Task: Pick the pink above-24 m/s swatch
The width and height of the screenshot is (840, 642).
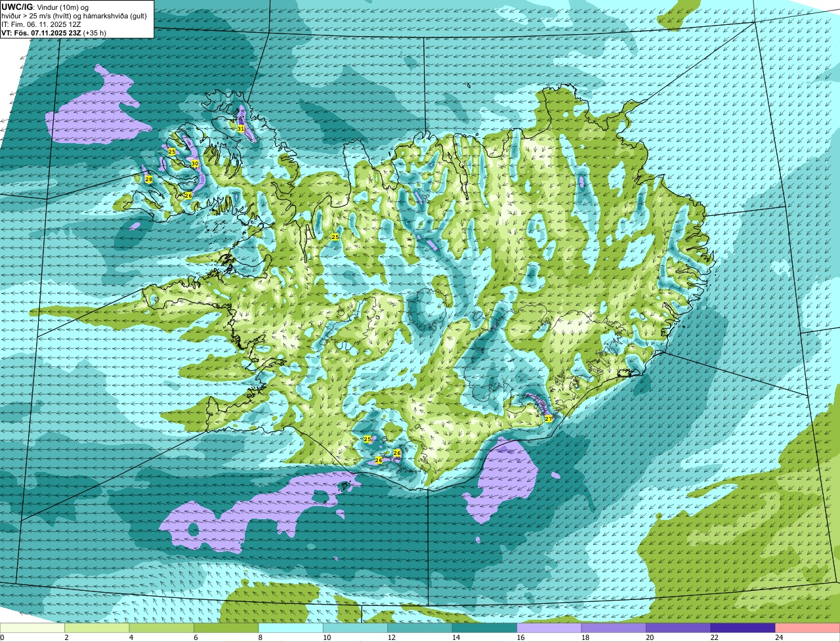Action: click(808, 628)
